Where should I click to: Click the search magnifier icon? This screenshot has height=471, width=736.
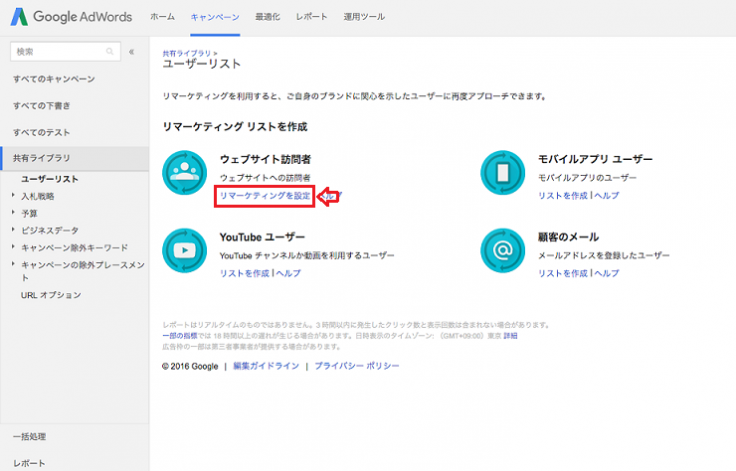(x=109, y=51)
